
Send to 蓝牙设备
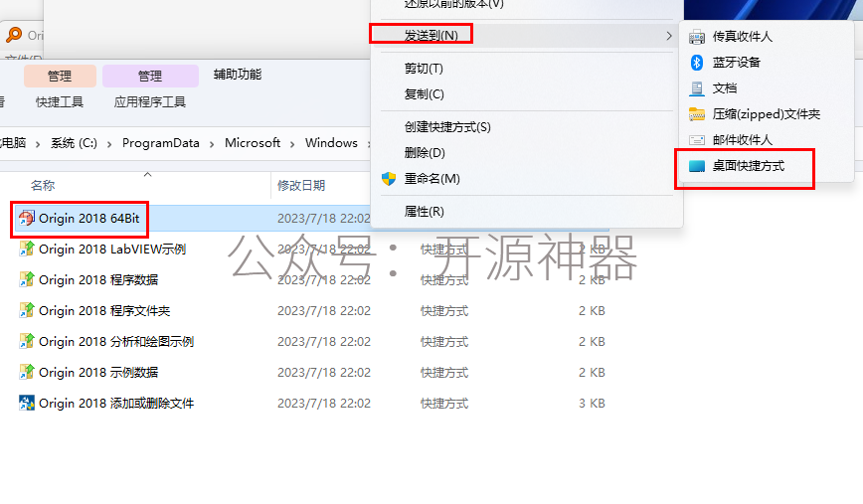(x=736, y=63)
